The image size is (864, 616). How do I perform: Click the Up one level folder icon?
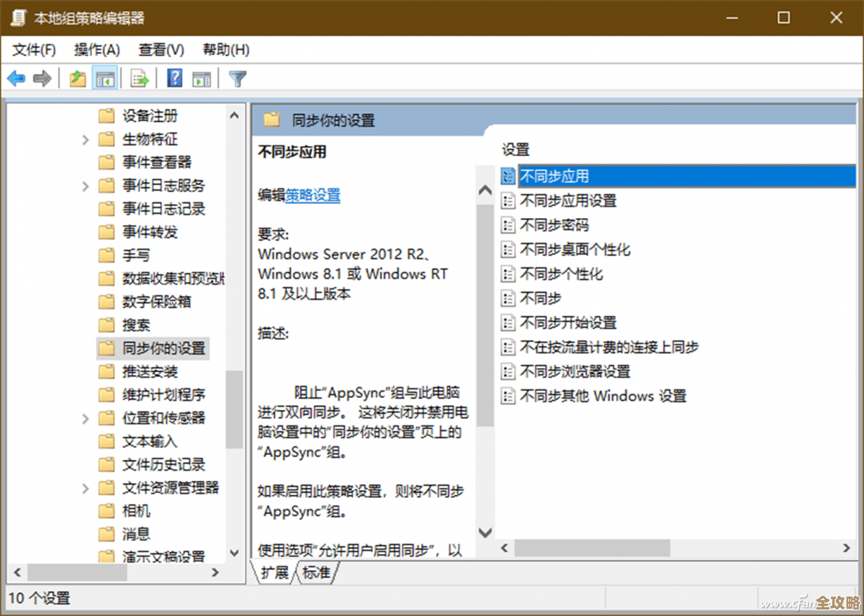click(x=77, y=78)
